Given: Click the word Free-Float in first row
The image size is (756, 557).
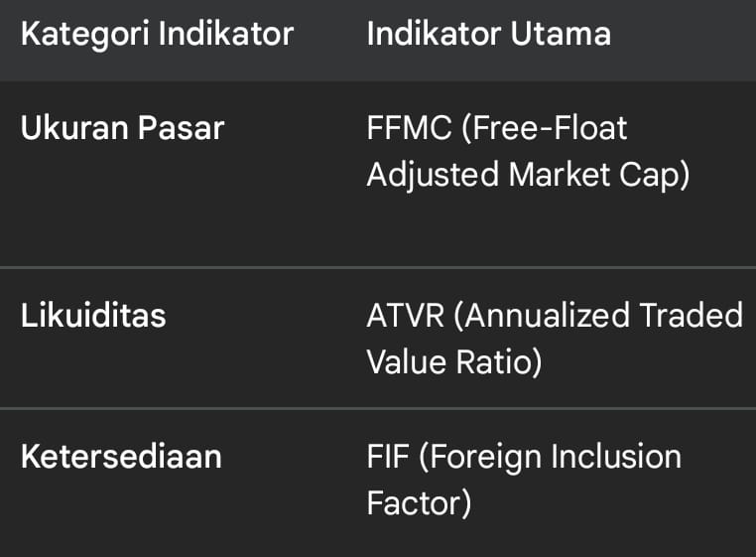Looking at the screenshot, I should [x=559, y=128].
